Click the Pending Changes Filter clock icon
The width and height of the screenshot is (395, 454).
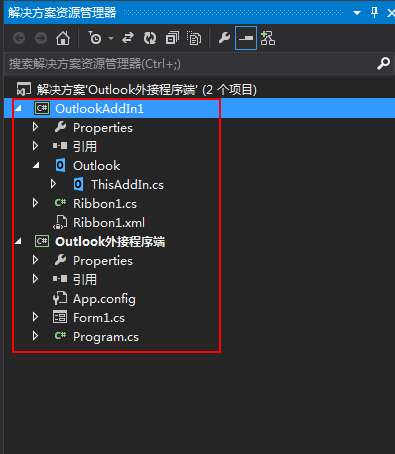pyautogui.click(x=95, y=38)
